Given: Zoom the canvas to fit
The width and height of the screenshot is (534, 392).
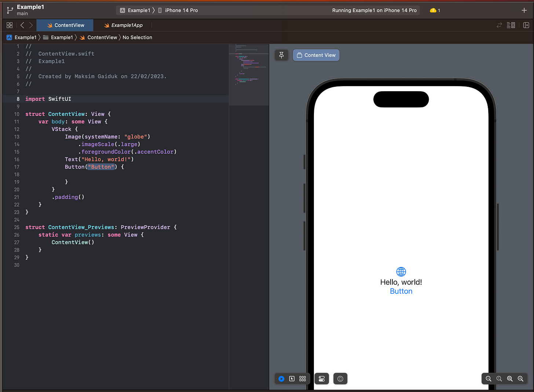Looking at the screenshot, I should (510, 379).
